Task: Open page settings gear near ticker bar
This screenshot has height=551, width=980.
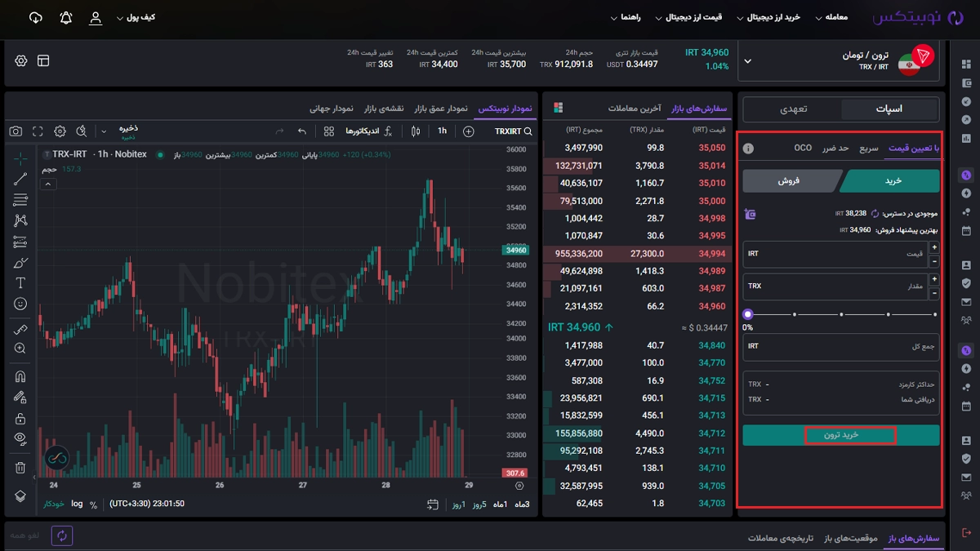Action: 20,61
